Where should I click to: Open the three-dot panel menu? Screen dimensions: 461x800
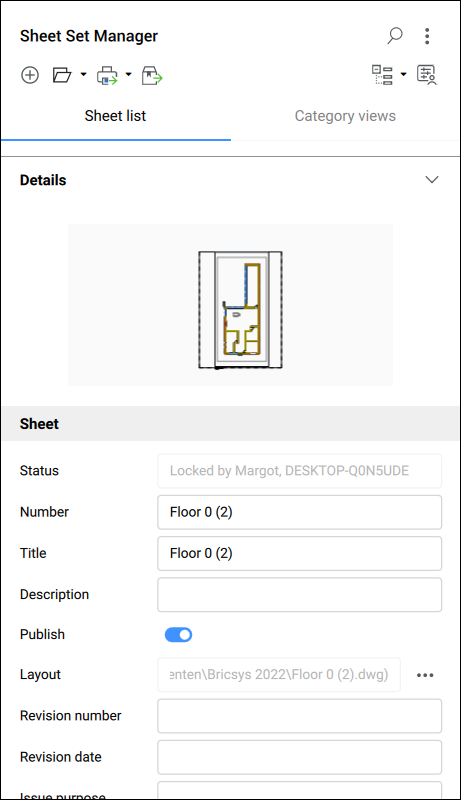[x=427, y=36]
